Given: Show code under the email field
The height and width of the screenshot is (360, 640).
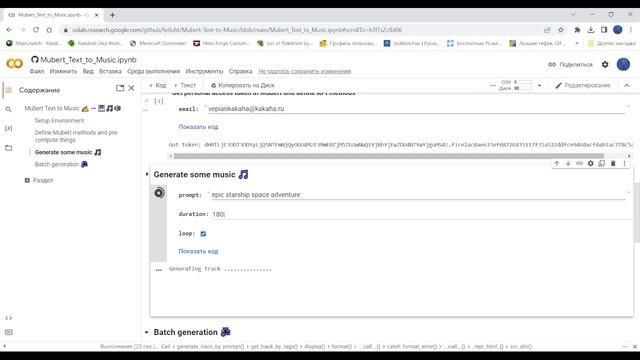Looking at the screenshot, I should (x=198, y=127).
